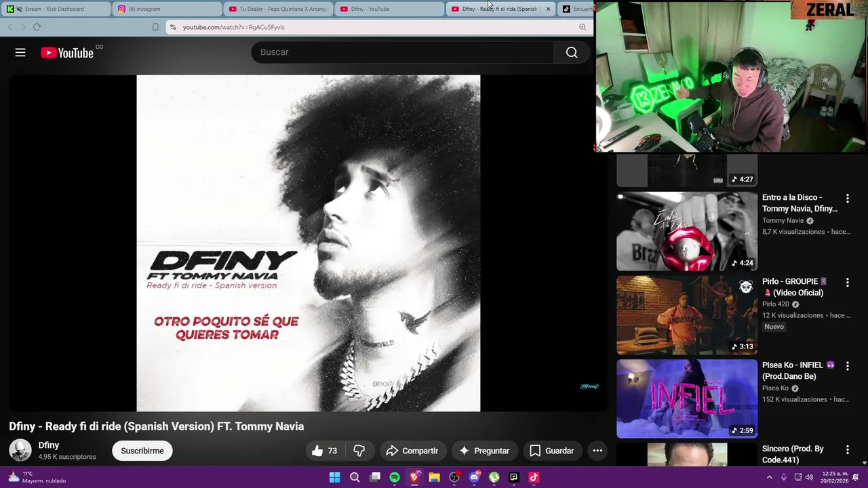The image size is (868, 488).
Task: Open the weather widget 11°C
Action: pyautogui.click(x=37, y=477)
